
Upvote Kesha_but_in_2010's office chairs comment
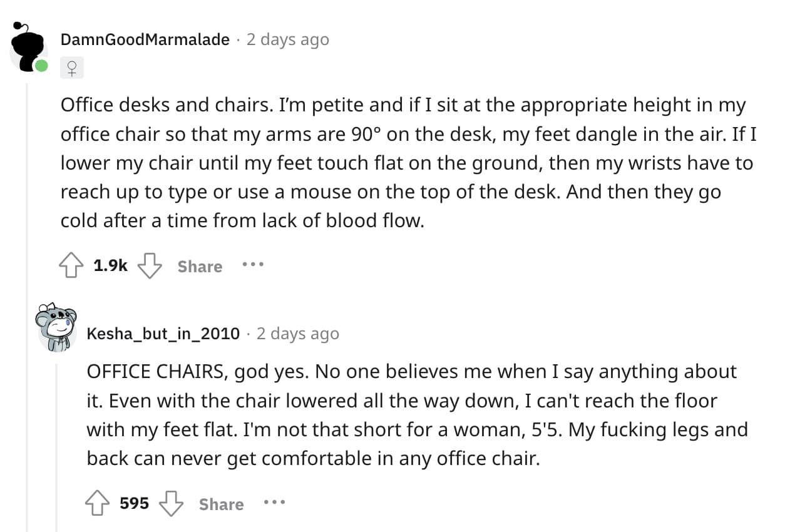click(x=98, y=501)
